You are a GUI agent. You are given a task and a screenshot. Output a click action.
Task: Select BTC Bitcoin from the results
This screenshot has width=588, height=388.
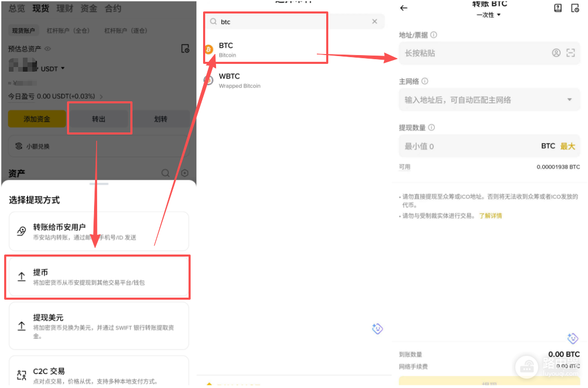point(295,49)
